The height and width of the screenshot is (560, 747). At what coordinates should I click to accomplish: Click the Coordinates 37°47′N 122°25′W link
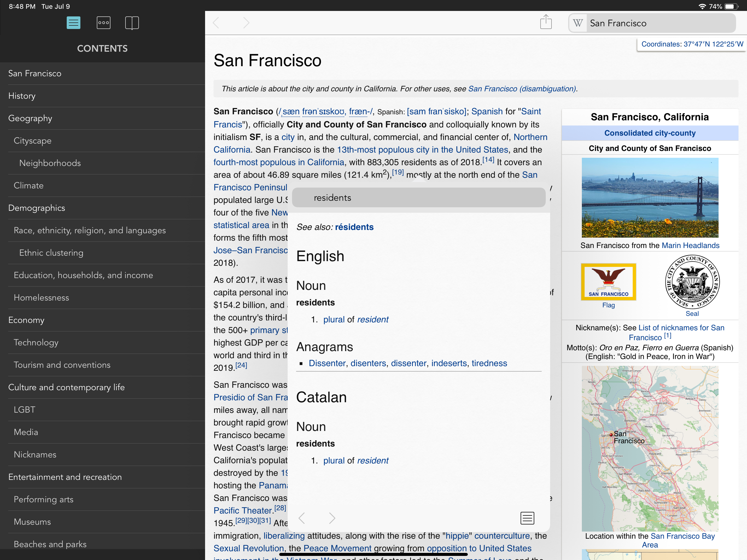tap(692, 44)
